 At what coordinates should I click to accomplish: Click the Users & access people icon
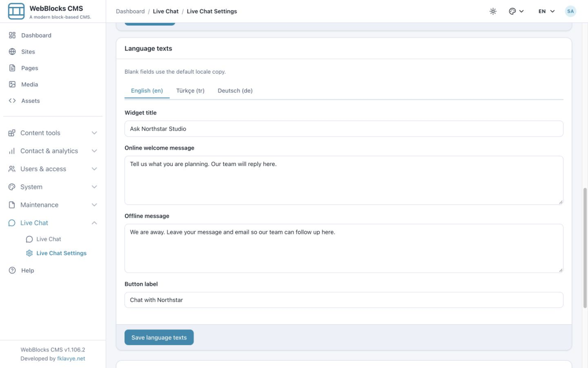point(12,169)
